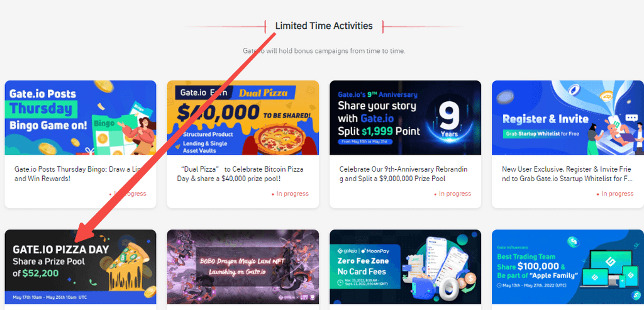
Task: Click In progress status on Register & Invite card
Action: pos(615,194)
